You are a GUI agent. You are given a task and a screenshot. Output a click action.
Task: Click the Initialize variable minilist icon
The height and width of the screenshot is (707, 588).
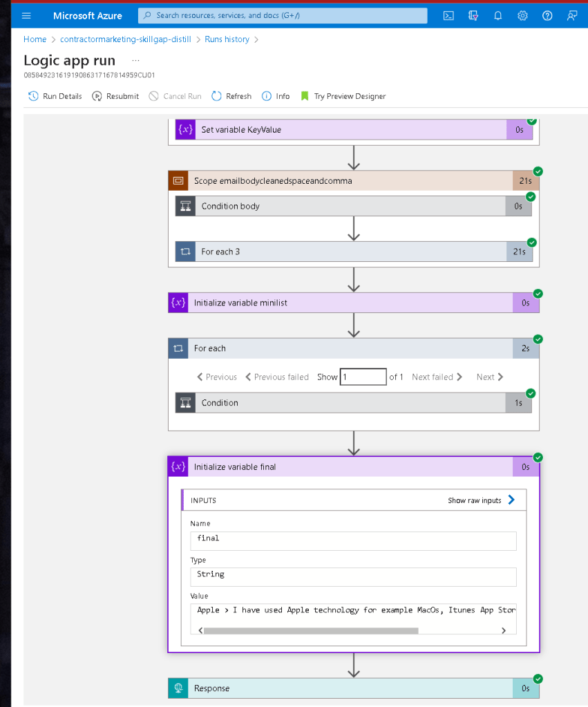178,303
